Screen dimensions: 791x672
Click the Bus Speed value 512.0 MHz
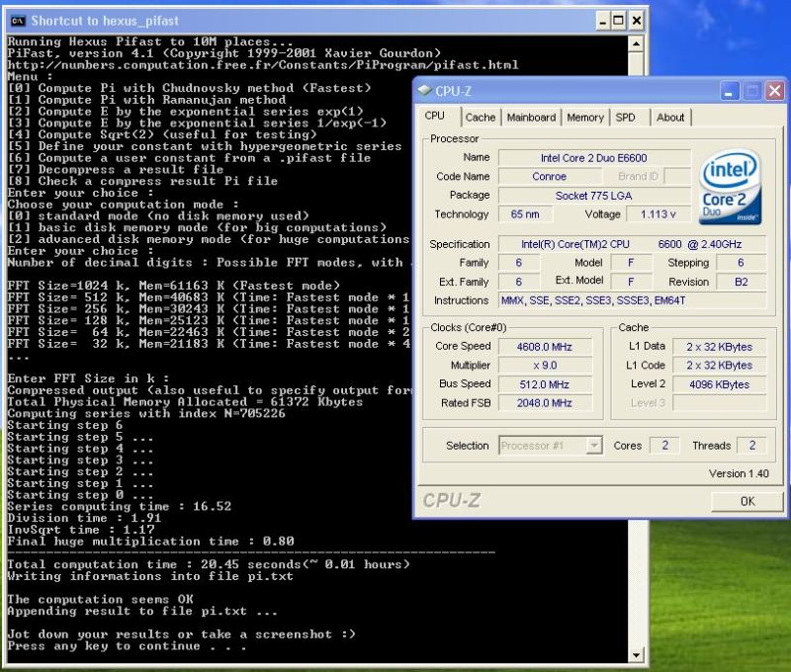coord(545,384)
